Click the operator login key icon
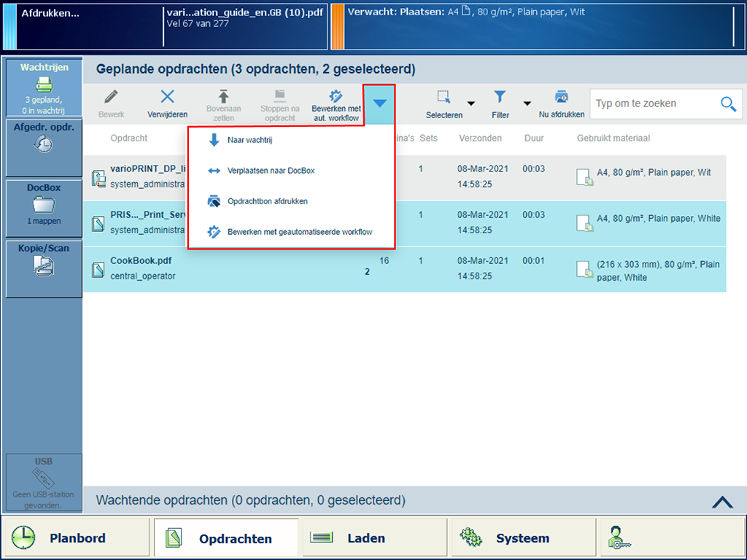747x560 pixels. point(619,538)
